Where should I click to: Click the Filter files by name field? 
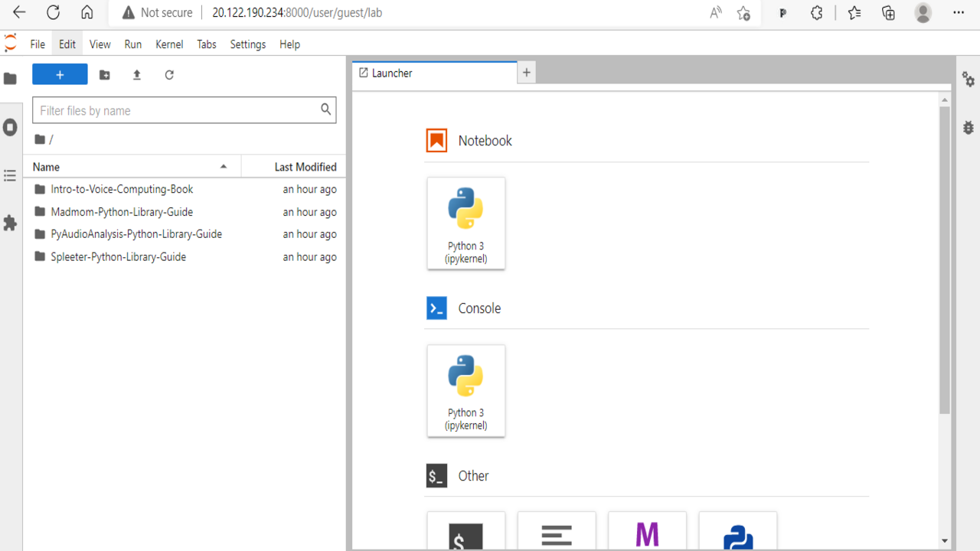pyautogui.click(x=185, y=110)
